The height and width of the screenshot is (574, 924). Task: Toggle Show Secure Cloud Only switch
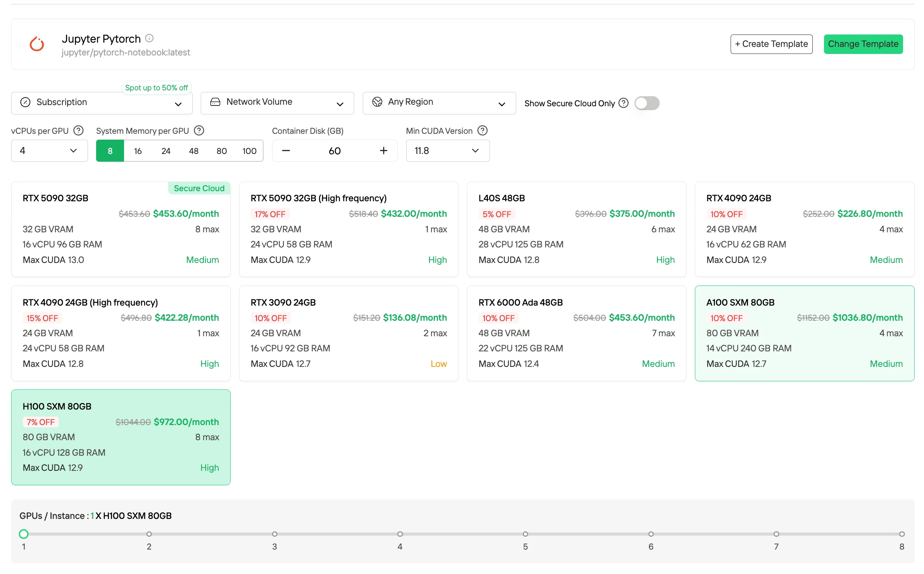click(647, 103)
